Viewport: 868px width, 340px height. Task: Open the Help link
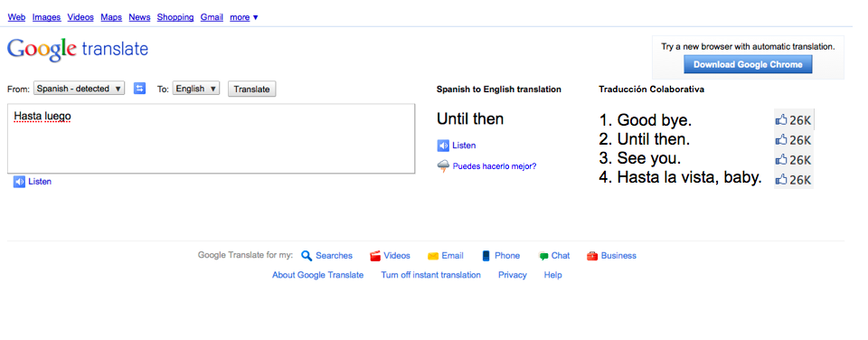point(553,275)
